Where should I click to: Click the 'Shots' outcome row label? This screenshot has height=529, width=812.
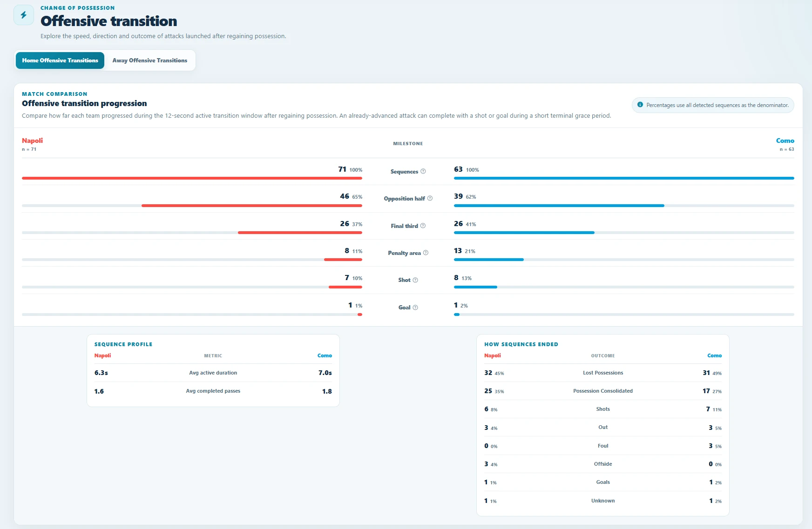(x=603, y=409)
